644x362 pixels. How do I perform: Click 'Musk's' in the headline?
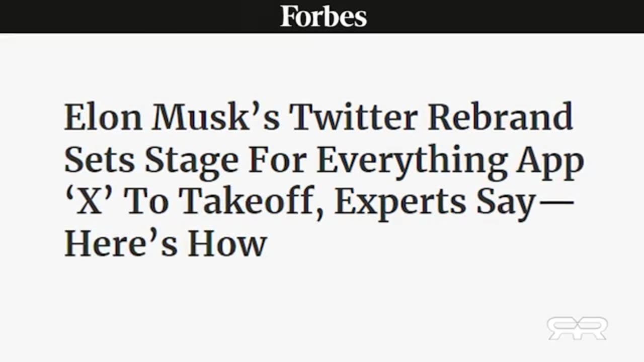(216, 117)
